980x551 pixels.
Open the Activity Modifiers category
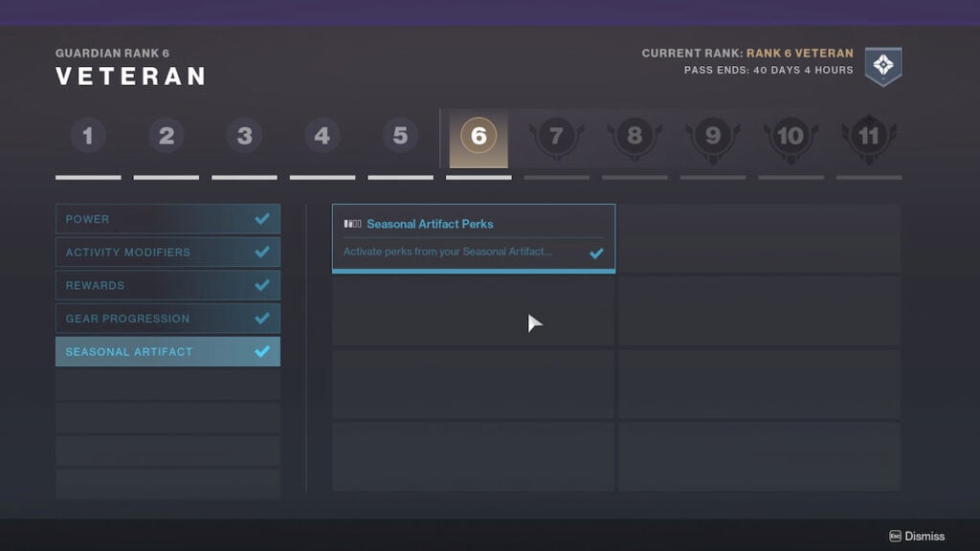pyautogui.click(x=168, y=253)
